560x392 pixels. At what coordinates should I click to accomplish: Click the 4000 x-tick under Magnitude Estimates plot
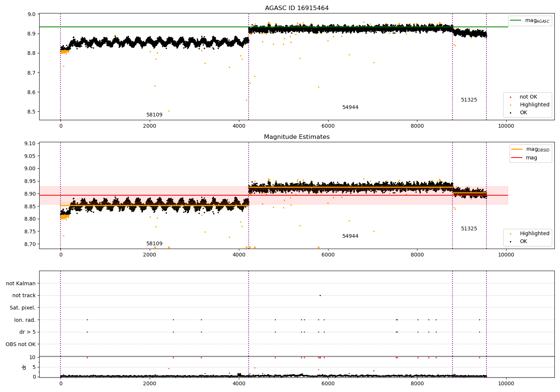point(239,255)
